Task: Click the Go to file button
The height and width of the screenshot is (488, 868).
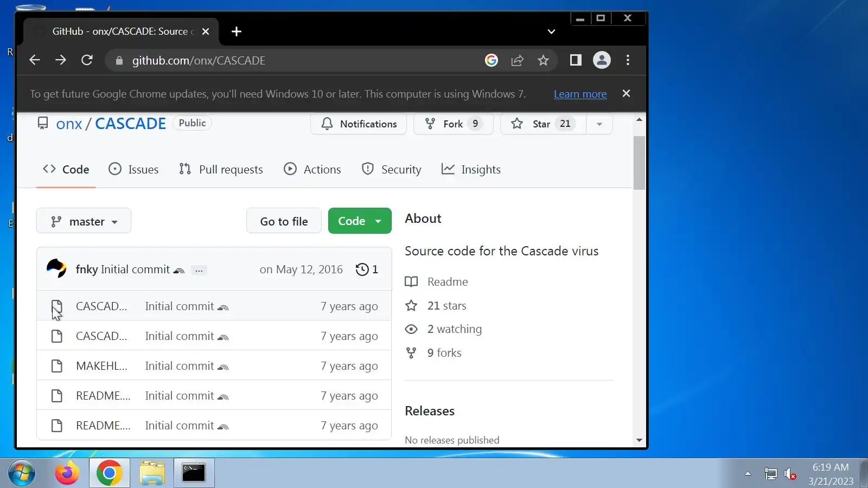Action: pos(284,221)
